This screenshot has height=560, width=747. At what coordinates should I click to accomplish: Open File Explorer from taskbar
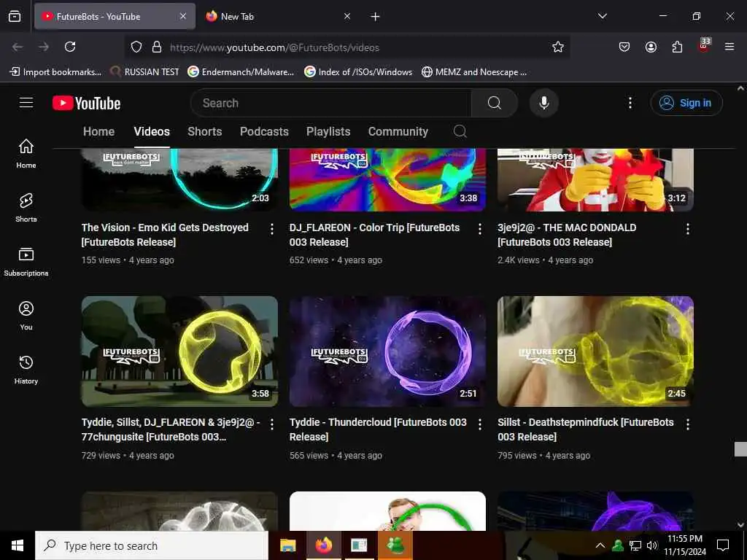287,545
